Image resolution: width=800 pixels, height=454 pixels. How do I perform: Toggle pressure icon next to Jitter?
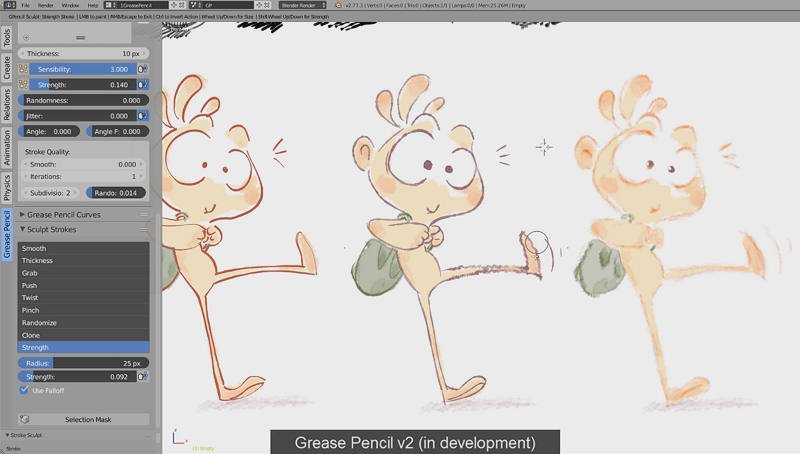[143, 116]
